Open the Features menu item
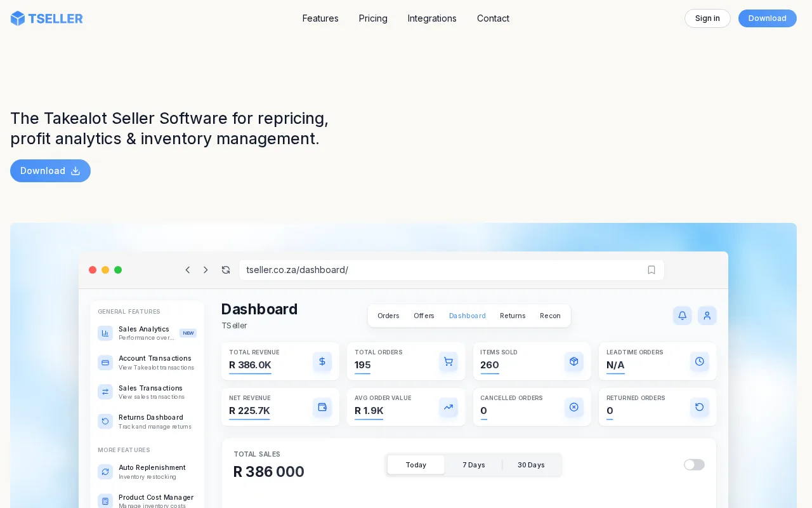 tap(320, 18)
